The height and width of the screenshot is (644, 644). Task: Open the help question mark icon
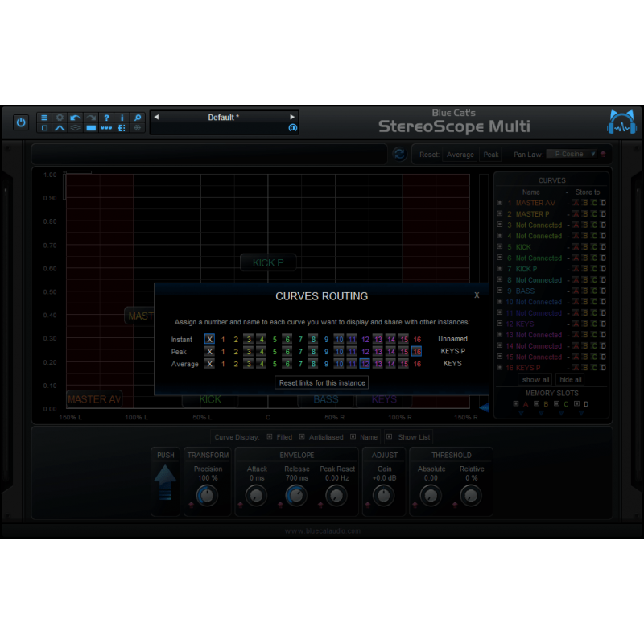point(106,118)
